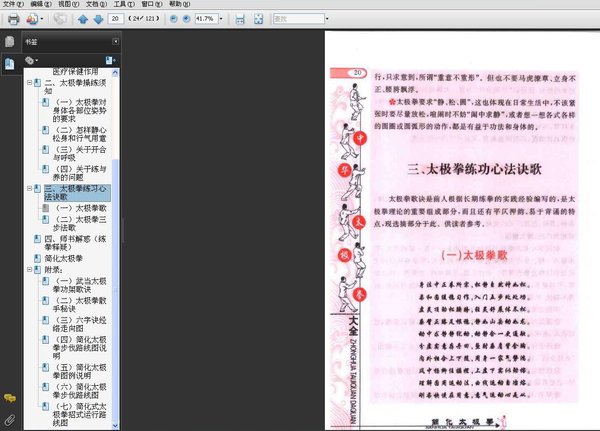Viewport: 600px width, 431px height.
Task: Open the comments panel icon
Action: coord(10,398)
